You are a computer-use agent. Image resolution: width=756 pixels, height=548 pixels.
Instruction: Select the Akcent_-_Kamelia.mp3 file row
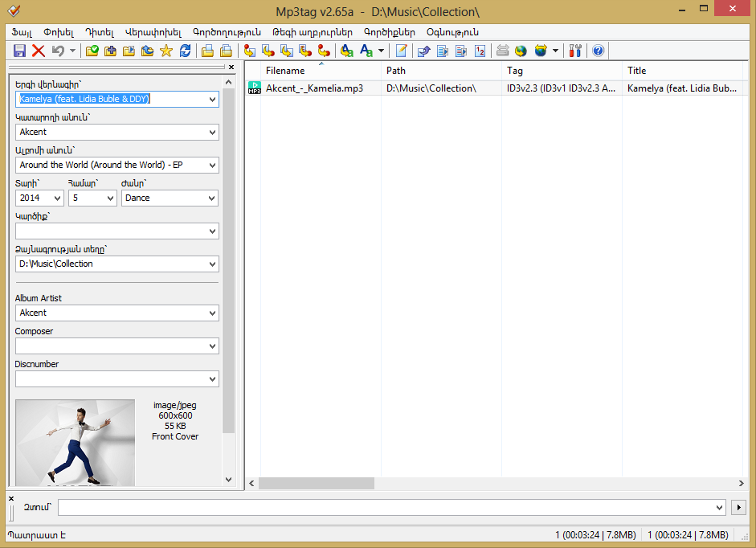497,88
